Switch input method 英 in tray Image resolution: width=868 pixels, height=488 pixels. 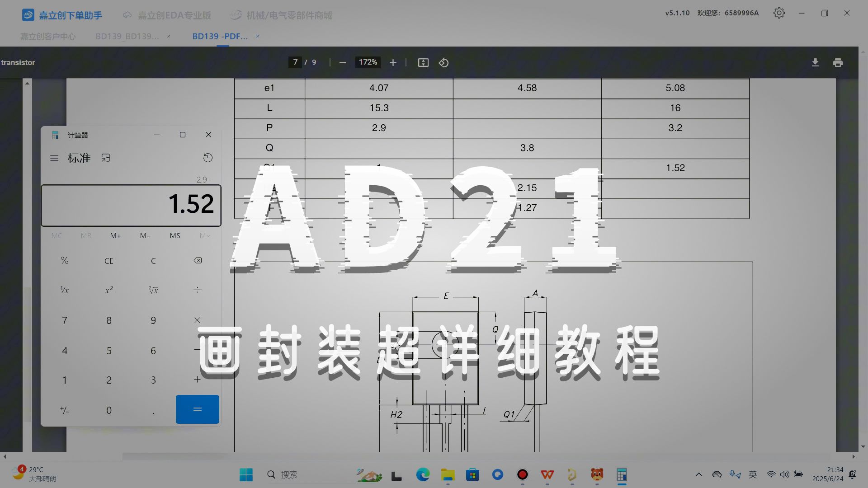[753, 474]
